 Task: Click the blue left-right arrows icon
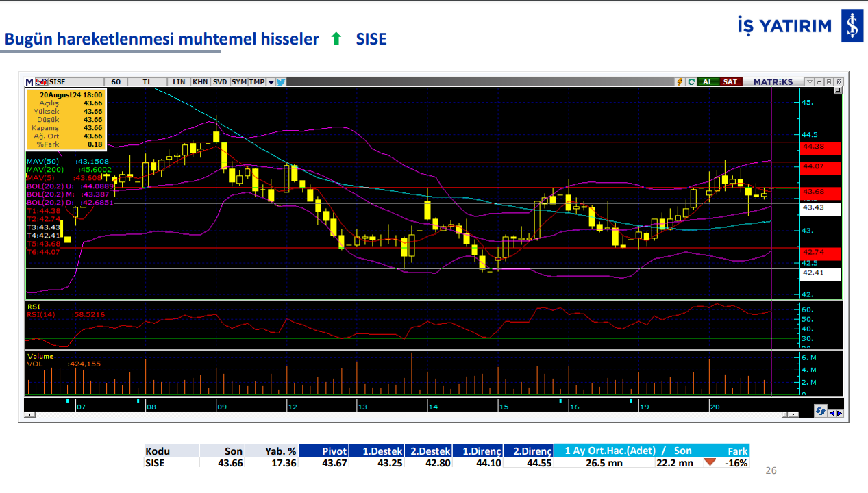pyautogui.click(x=835, y=412)
